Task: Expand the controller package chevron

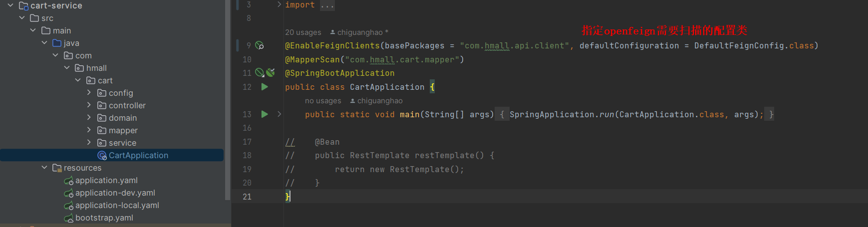Action: (x=89, y=105)
